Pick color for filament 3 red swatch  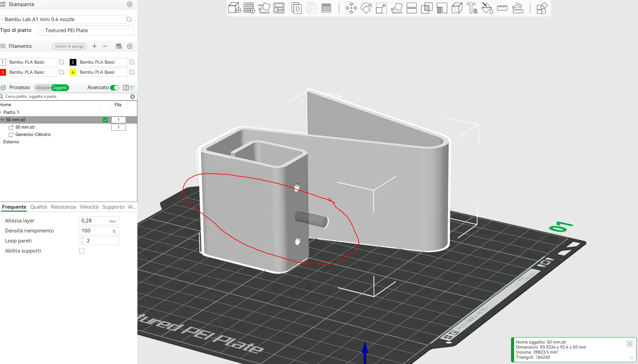pyautogui.click(x=3, y=72)
